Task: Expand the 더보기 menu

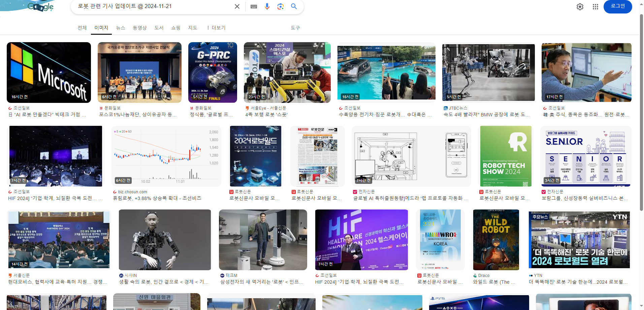Action: (x=216, y=28)
